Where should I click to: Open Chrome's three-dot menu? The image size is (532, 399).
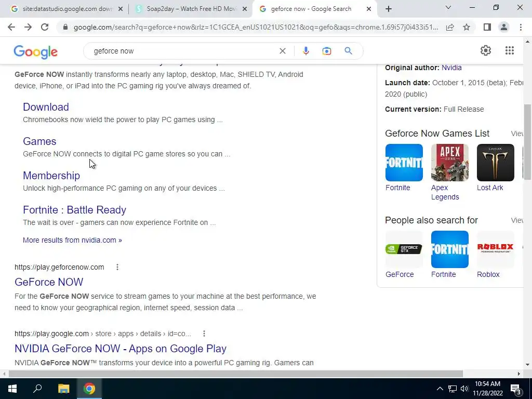521,27
